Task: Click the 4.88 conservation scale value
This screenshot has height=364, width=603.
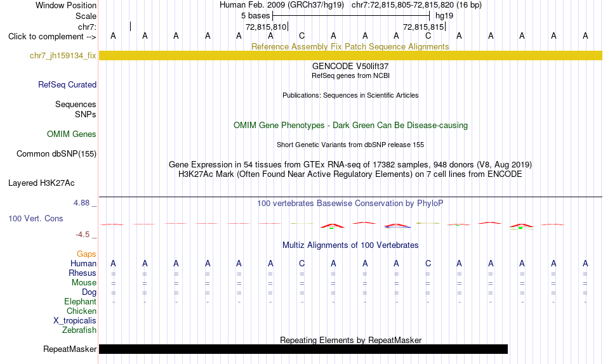Action: point(81,202)
